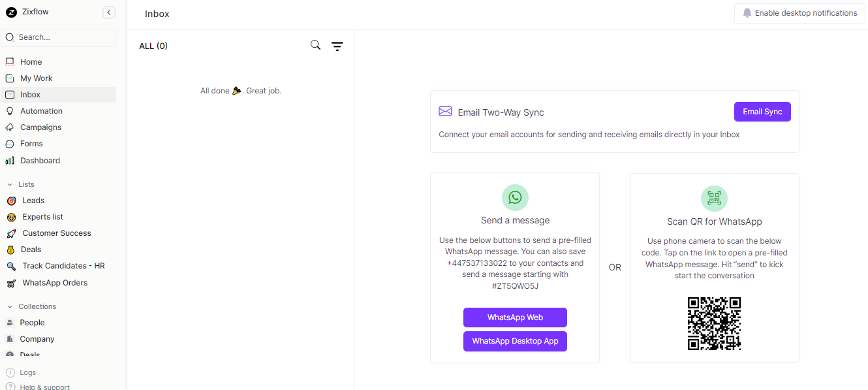This screenshot has width=868, height=390.
Task: Open My Work from the sidebar menu
Action: (35, 78)
